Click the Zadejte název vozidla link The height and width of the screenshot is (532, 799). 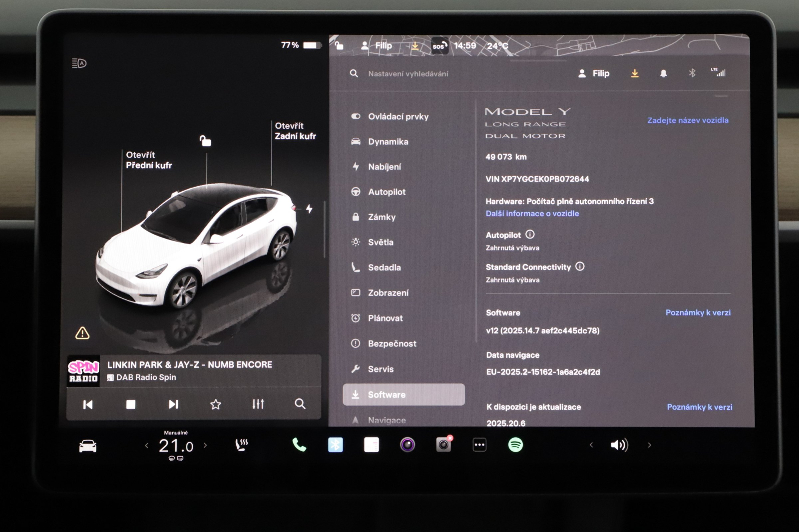coord(688,120)
